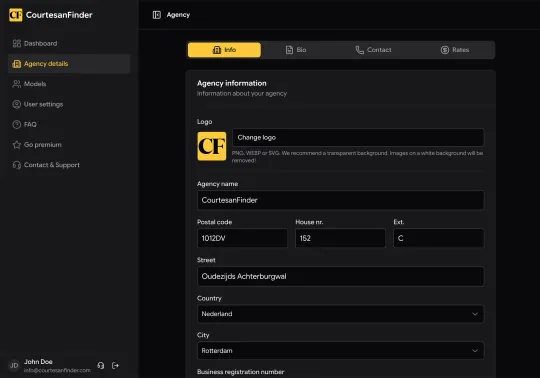
Task: Open the Models page
Action: (x=69, y=84)
